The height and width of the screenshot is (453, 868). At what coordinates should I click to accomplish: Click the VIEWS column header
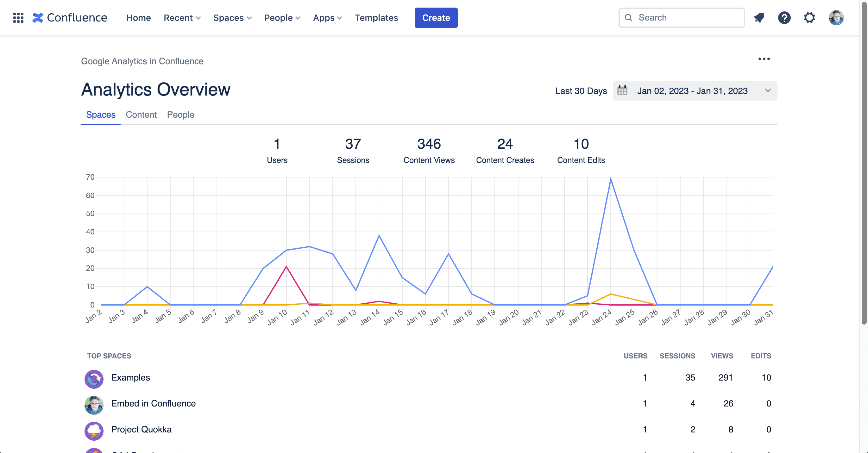point(722,356)
